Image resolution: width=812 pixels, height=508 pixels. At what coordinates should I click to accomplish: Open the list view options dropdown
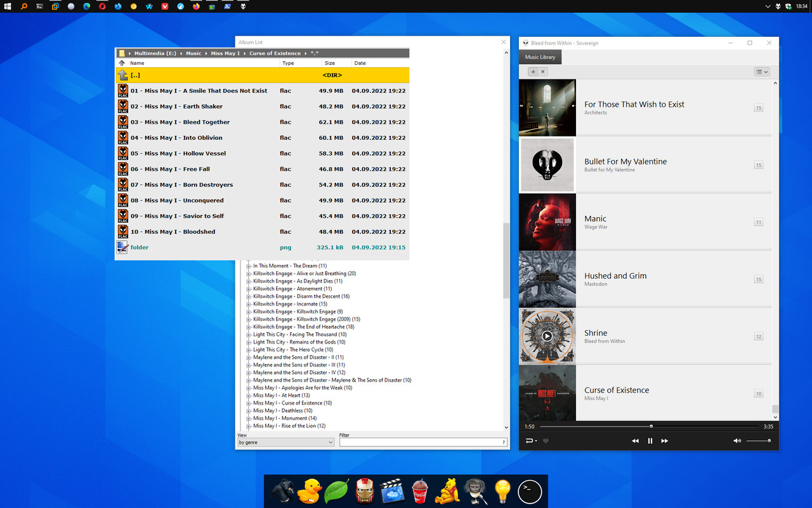tap(762, 72)
